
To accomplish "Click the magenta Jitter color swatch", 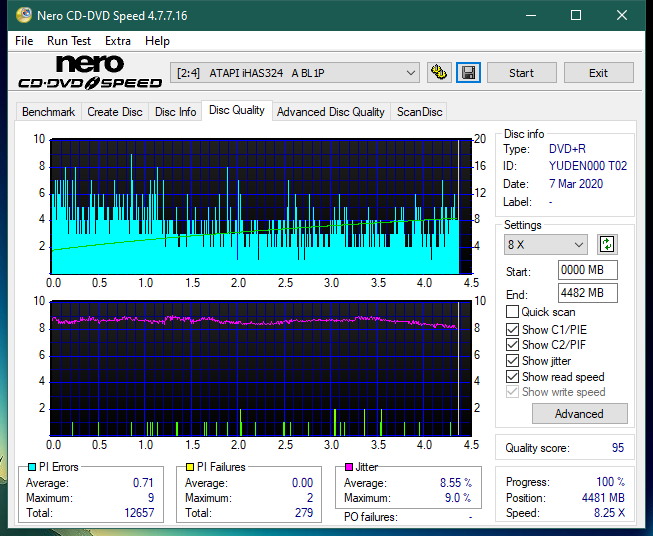I will (x=349, y=467).
